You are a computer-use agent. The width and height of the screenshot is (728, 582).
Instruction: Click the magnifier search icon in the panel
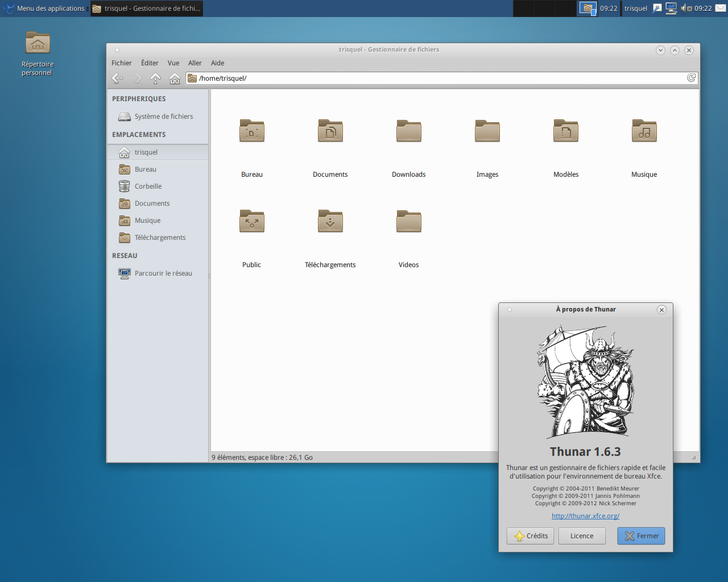click(x=657, y=8)
